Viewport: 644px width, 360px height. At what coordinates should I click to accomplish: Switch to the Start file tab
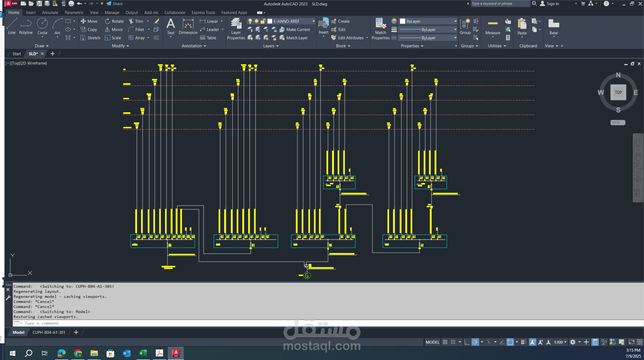click(17, 54)
